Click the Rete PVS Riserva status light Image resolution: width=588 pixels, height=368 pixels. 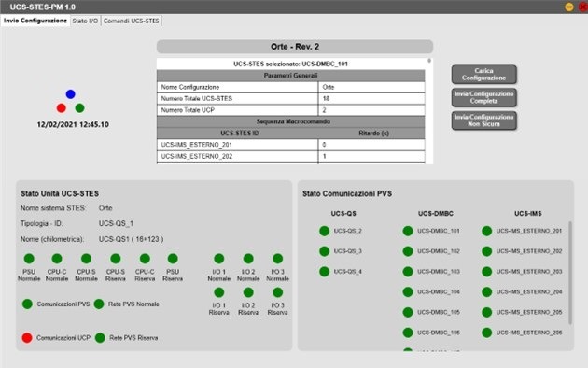(x=100, y=337)
